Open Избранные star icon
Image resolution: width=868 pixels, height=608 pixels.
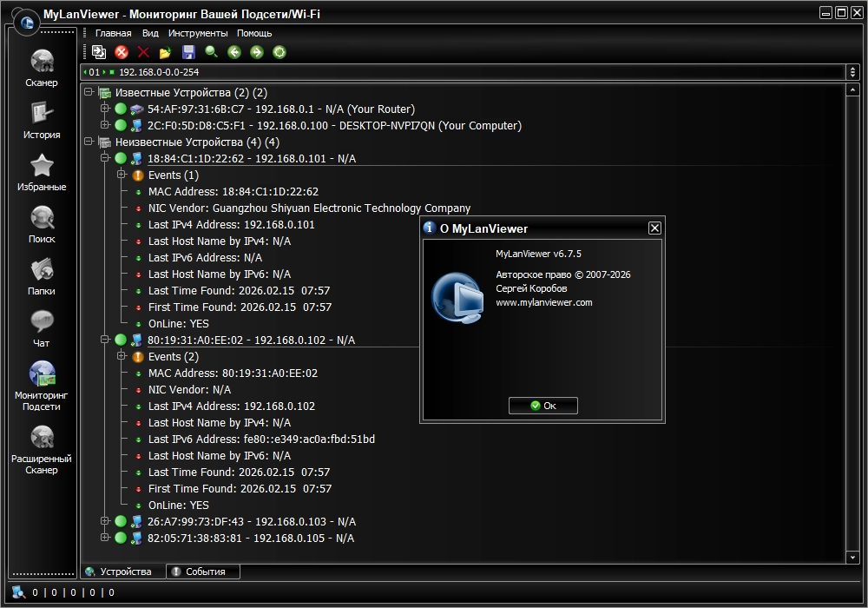(42, 172)
